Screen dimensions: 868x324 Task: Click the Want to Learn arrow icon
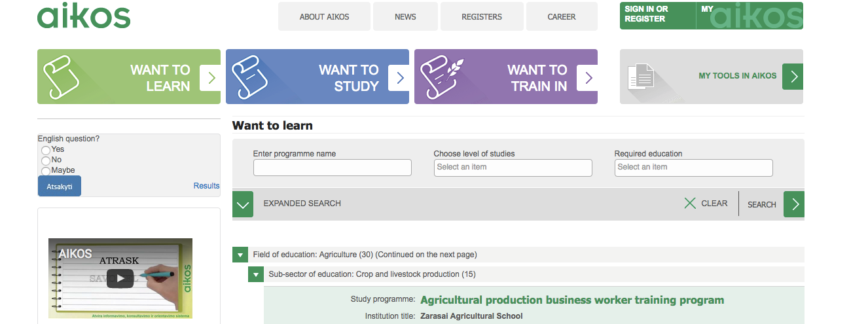coord(211,78)
